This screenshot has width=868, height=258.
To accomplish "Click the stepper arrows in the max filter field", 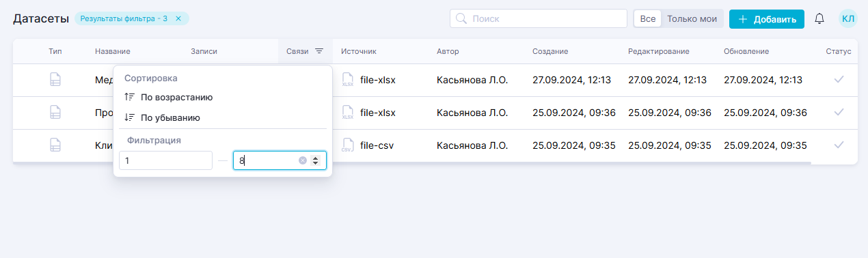I will click(315, 160).
